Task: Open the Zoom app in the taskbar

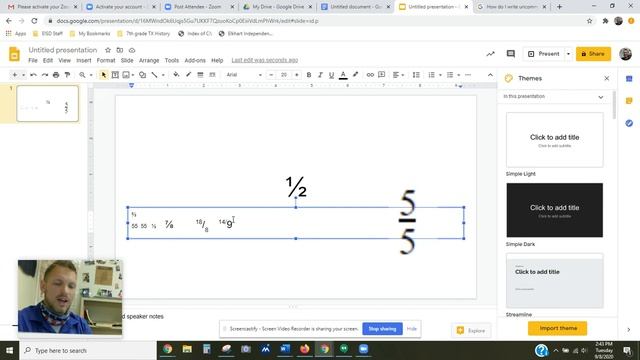Action: coord(363,349)
